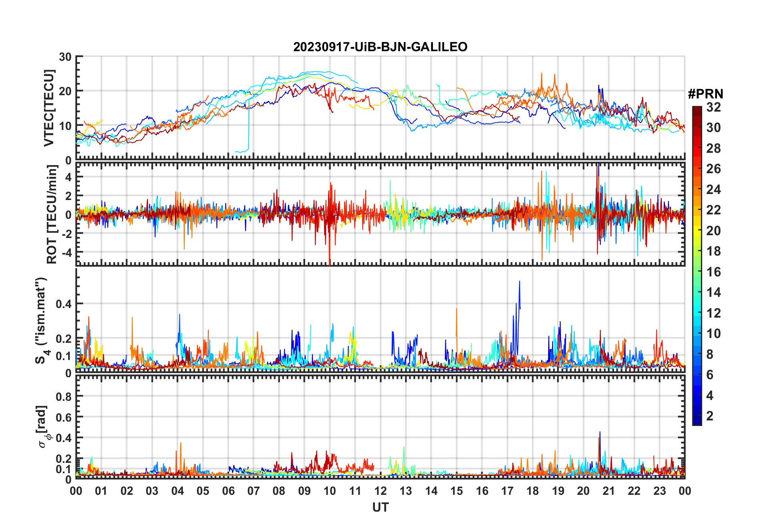The width and height of the screenshot is (761, 532).
Task: Click the UT time-axis tick "18"
Action: [533, 491]
